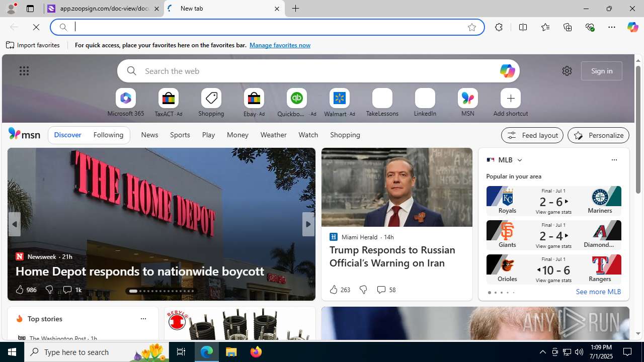
Task: Click the Add shortcut plus icon
Action: (511, 98)
